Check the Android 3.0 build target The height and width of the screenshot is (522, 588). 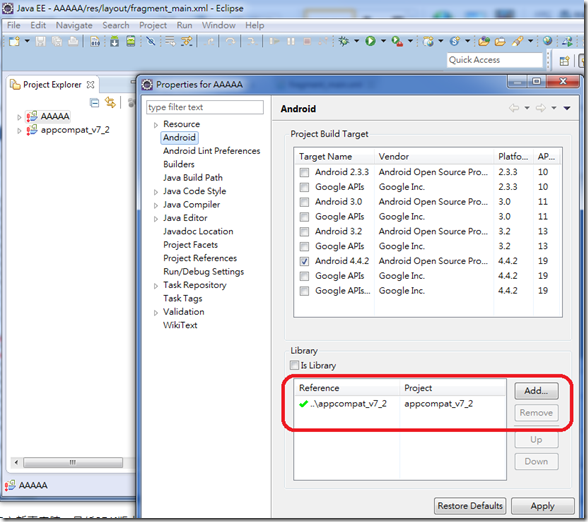304,202
